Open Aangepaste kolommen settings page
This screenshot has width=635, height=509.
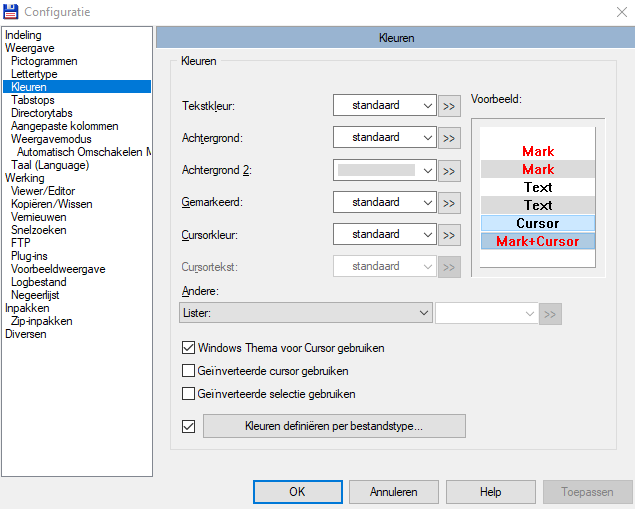tap(64, 126)
